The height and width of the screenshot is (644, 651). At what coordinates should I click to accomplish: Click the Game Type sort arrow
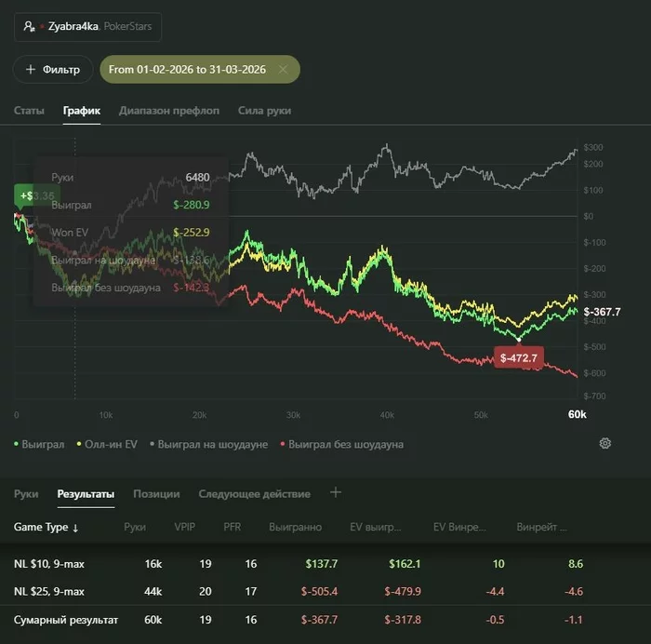point(75,528)
